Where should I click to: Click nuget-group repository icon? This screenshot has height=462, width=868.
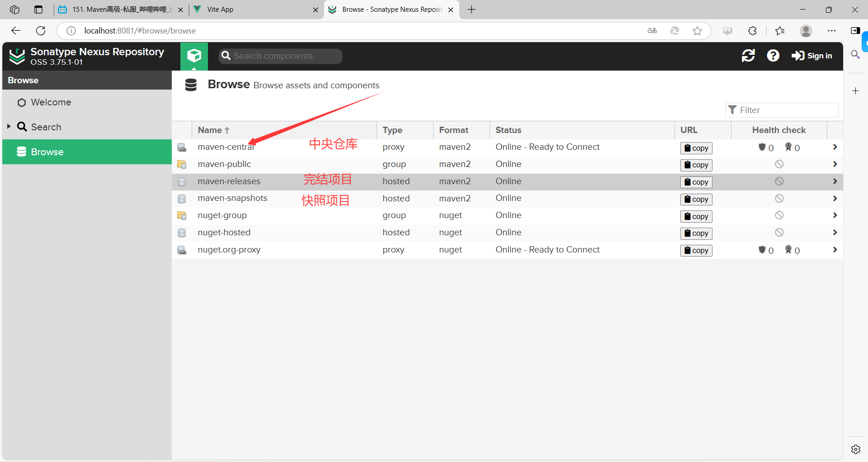(x=182, y=216)
